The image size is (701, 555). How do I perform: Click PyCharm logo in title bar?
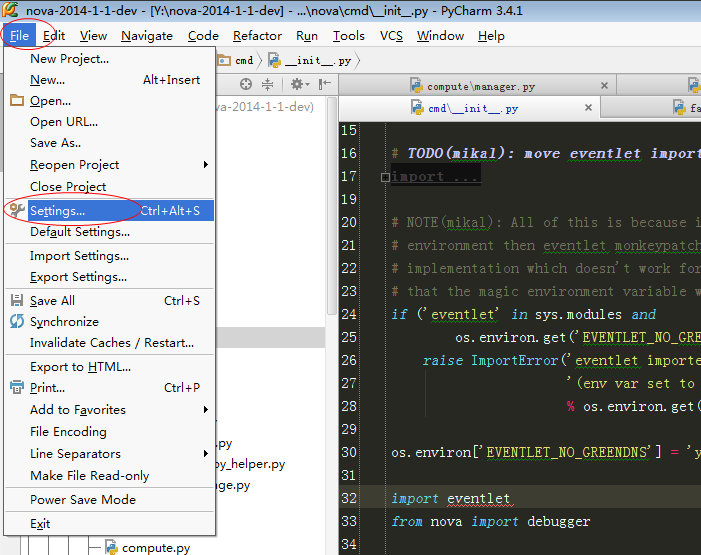click(x=11, y=9)
